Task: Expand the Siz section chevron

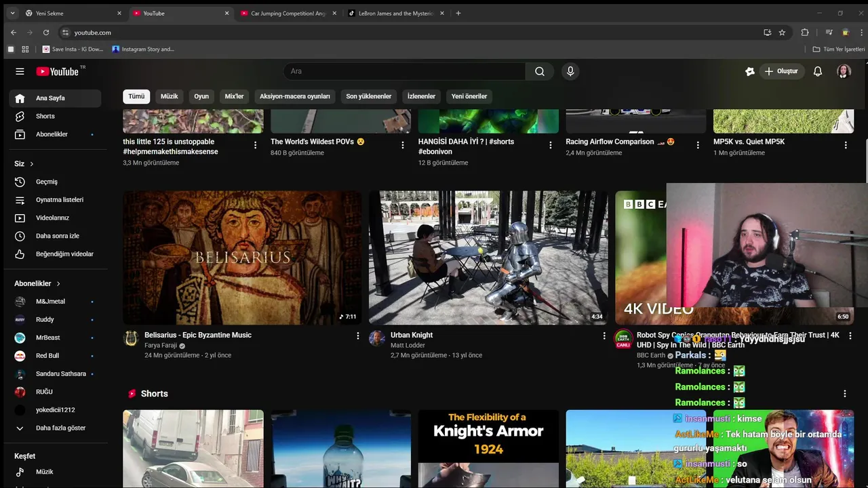Action: click(x=31, y=164)
